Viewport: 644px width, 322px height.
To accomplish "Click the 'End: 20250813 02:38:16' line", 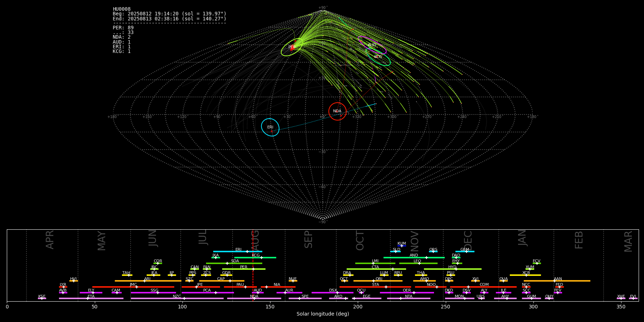I will coord(170,19).
